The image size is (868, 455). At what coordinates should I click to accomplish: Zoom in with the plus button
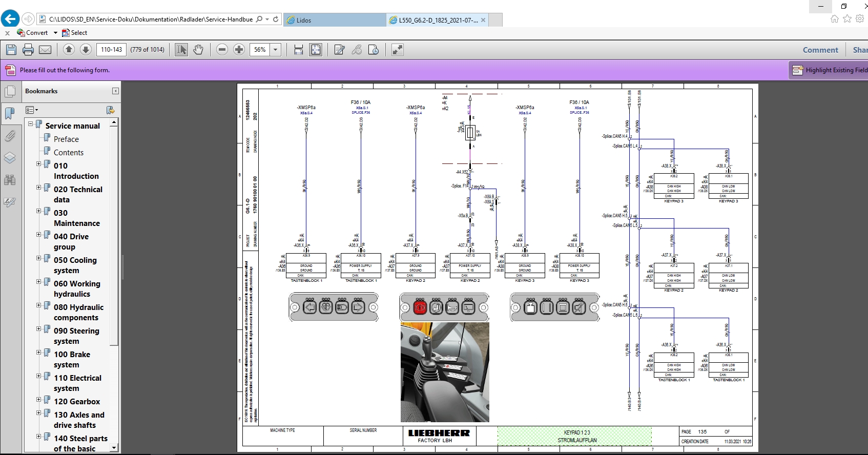point(239,50)
